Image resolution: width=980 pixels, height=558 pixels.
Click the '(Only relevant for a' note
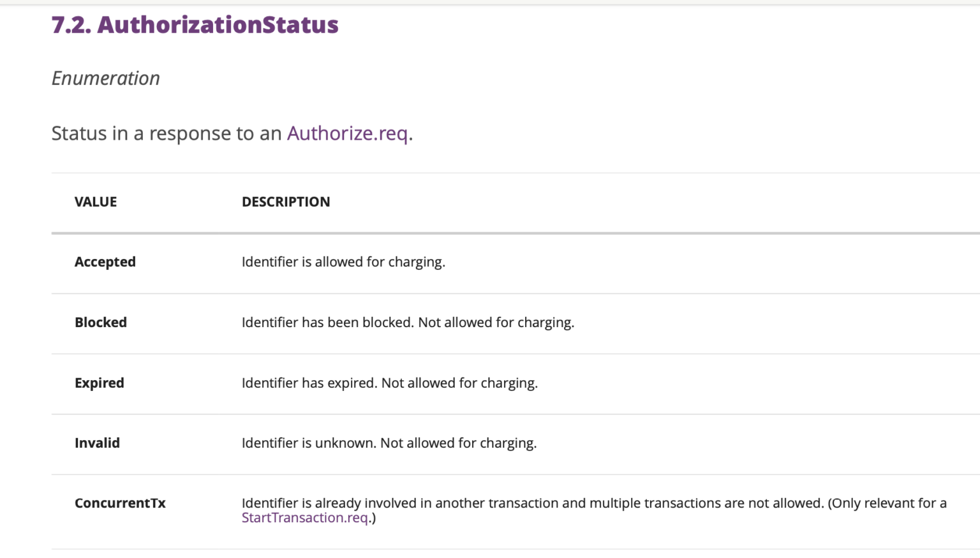(887, 503)
